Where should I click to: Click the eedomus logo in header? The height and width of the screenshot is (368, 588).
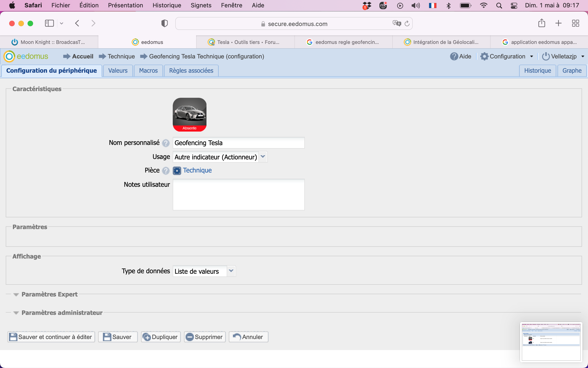[x=26, y=56]
